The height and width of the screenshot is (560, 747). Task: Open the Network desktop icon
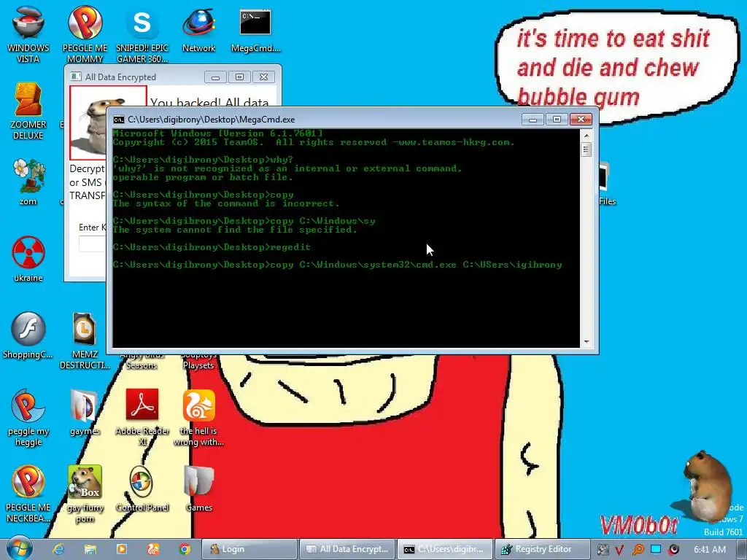coord(198,28)
